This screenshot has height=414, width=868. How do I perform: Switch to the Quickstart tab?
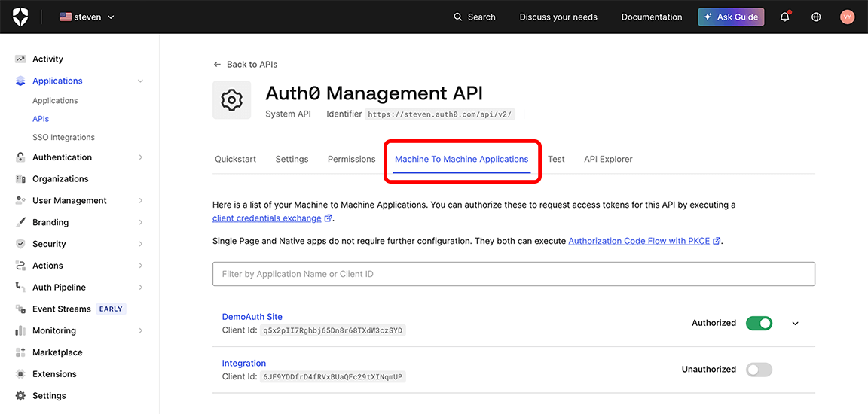(235, 159)
